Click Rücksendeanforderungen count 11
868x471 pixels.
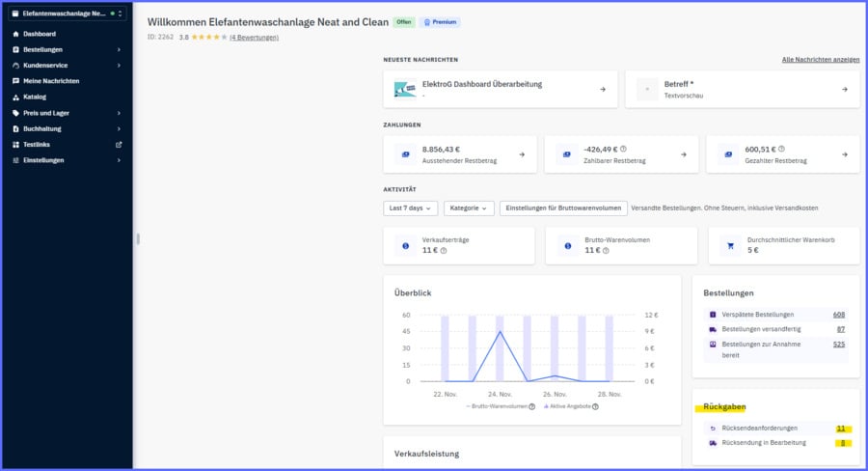point(841,429)
